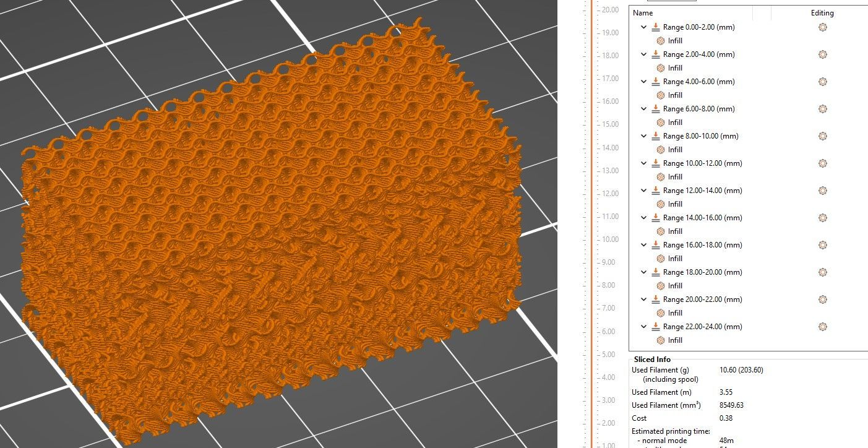The width and height of the screenshot is (868, 448).
Task: Click Infill icon under Range 0.00-2.00
Action: tap(661, 41)
